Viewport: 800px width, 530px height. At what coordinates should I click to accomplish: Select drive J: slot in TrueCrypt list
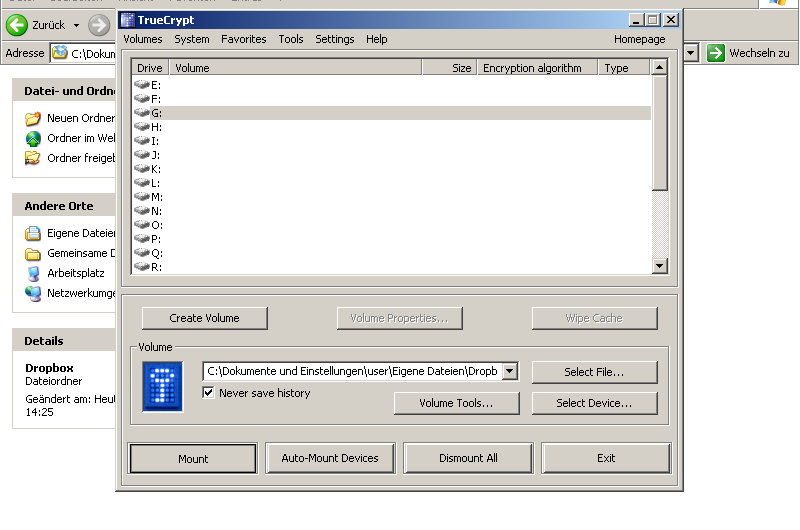click(x=392, y=155)
